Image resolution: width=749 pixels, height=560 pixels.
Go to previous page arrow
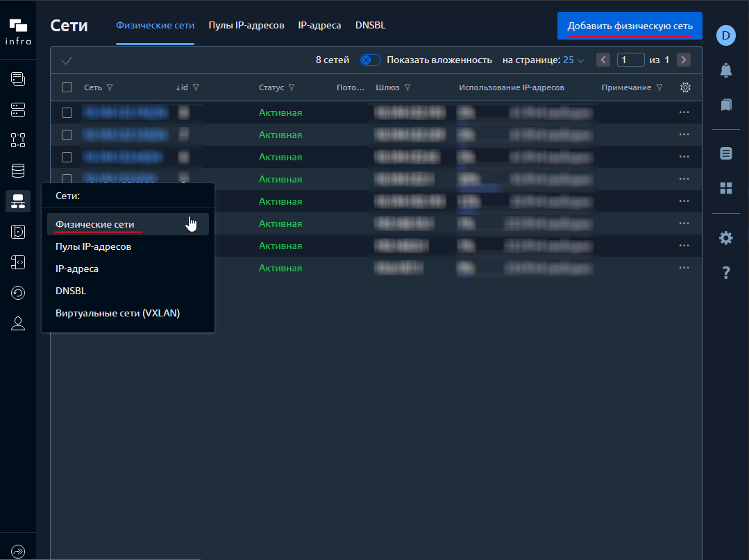coord(603,60)
